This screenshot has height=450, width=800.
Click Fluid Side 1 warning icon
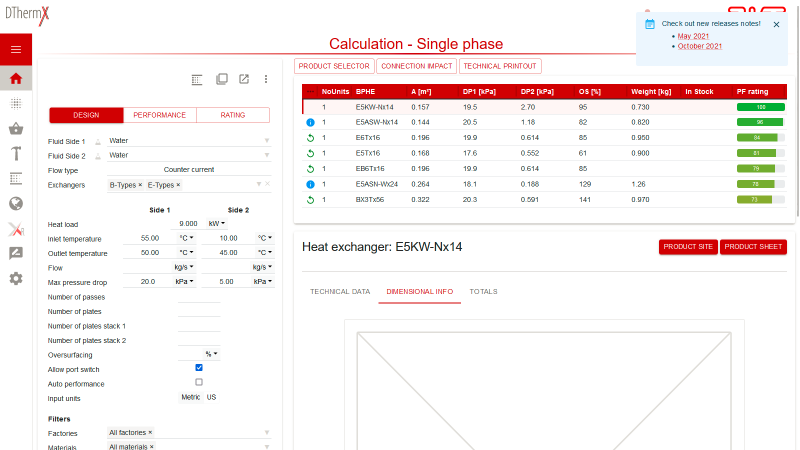pyautogui.click(x=97, y=142)
